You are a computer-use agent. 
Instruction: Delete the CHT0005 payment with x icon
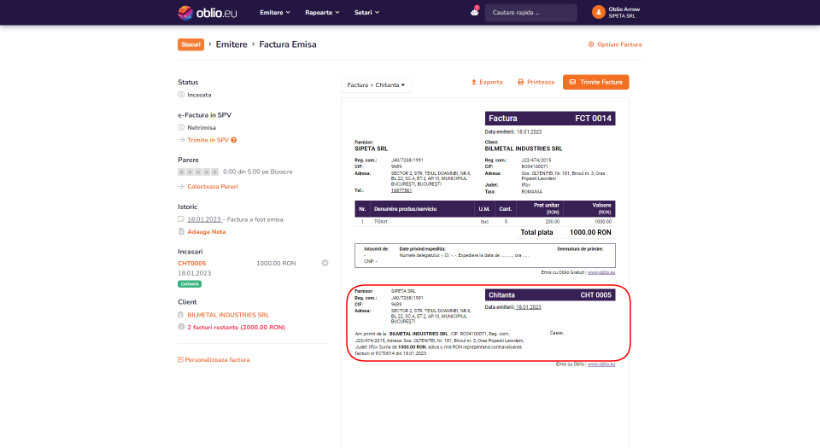tap(325, 263)
